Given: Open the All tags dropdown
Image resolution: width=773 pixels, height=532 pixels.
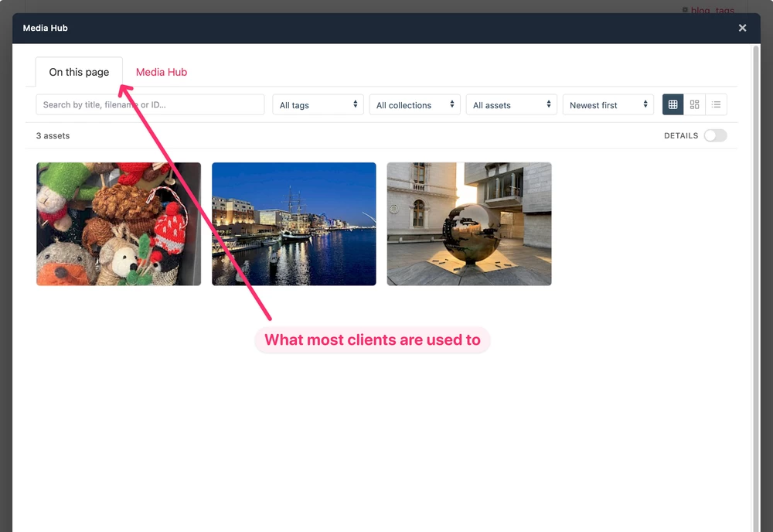Looking at the screenshot, I should click(318, 105).
